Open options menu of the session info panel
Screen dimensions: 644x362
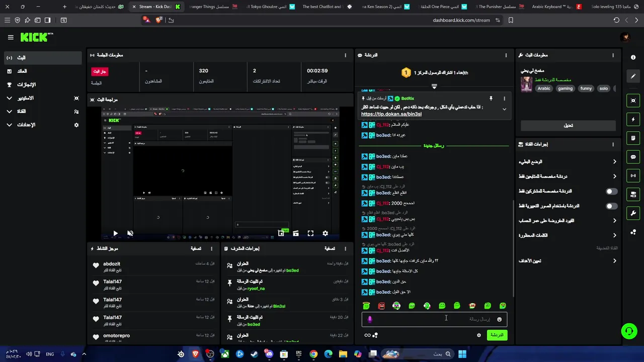tap(345, 55)
